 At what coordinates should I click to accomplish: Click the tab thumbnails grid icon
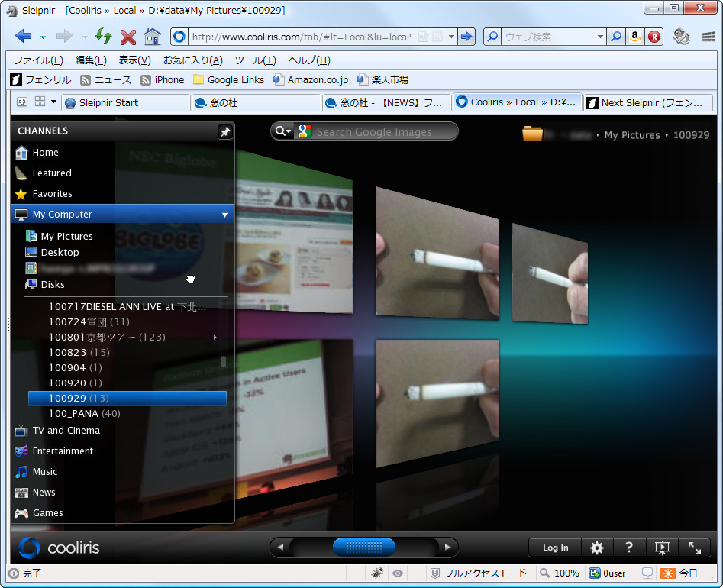coord(40,102)
